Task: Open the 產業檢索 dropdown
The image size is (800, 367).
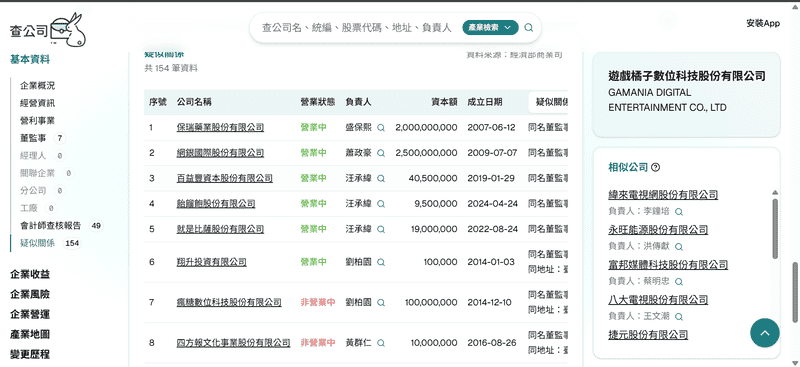Action: [x=490, y=28]
